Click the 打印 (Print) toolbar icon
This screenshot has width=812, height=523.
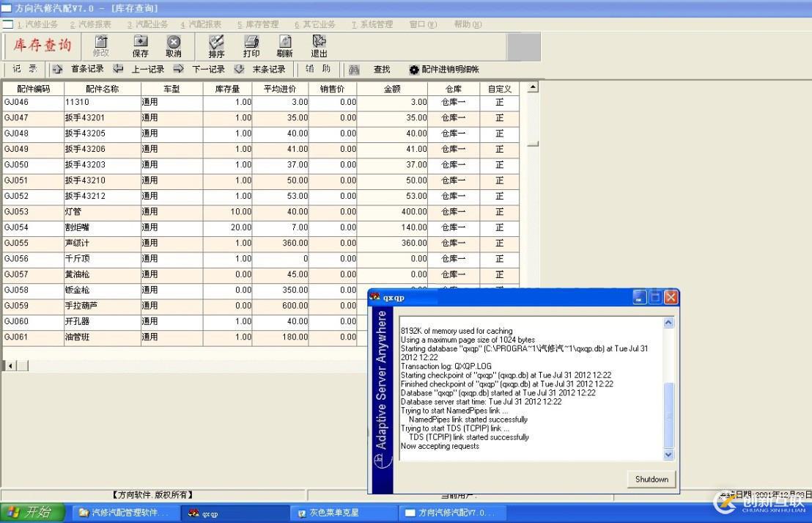point(251,46)
